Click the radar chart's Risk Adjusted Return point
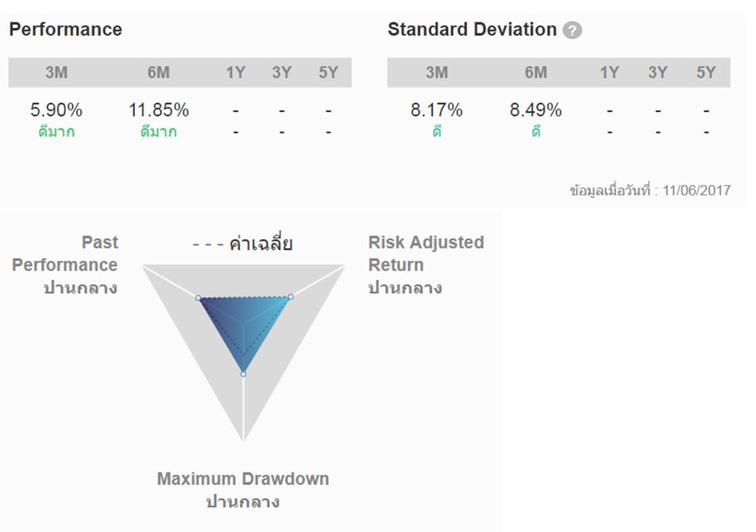This screenshot has height=532, width=756. pos(291,297)
